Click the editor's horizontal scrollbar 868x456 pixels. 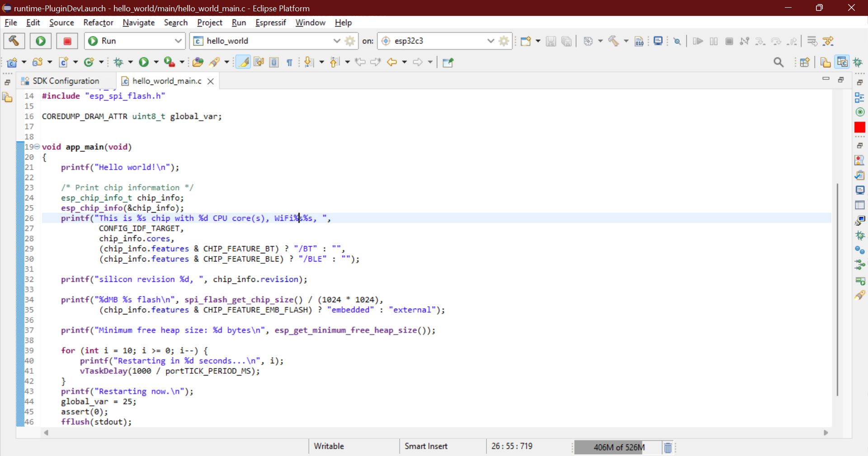coord(434,432)
